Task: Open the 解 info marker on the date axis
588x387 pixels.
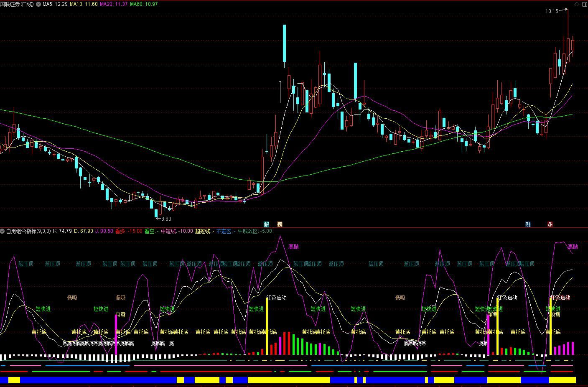Action: [x=267, y=224]
